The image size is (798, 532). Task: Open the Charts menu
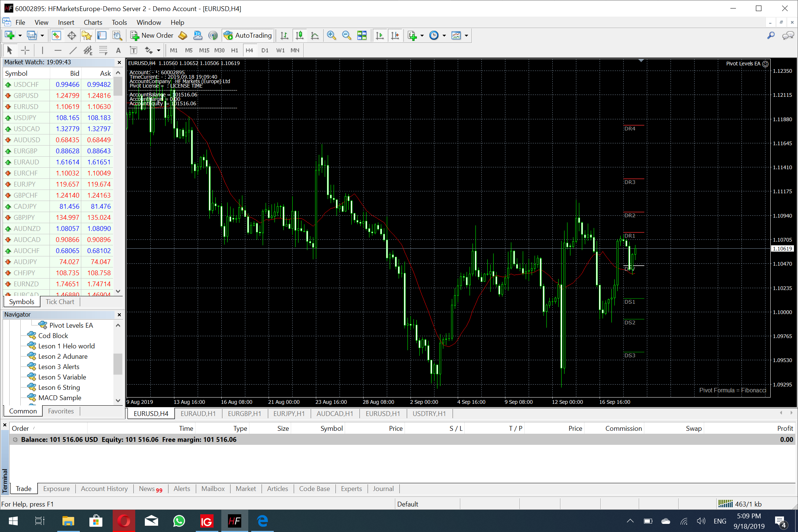tap(93, 23)
